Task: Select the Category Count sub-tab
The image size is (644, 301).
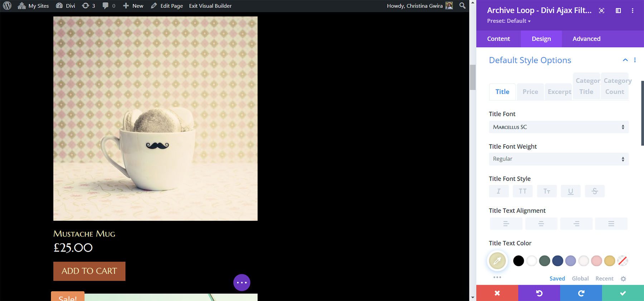Action: click(615, 86)
